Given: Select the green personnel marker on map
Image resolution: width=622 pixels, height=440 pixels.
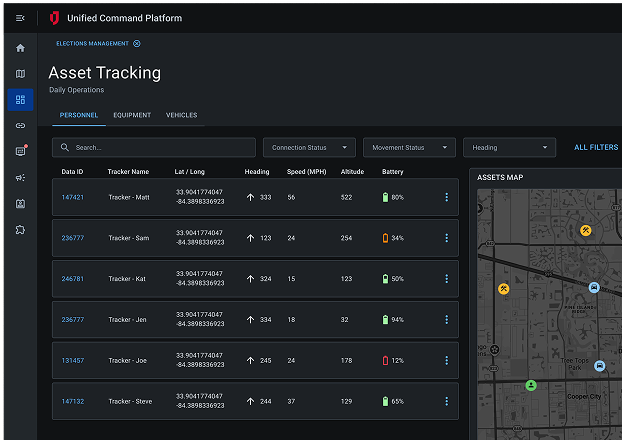Looking at the screenshot, I should click(x=531, y=385).
